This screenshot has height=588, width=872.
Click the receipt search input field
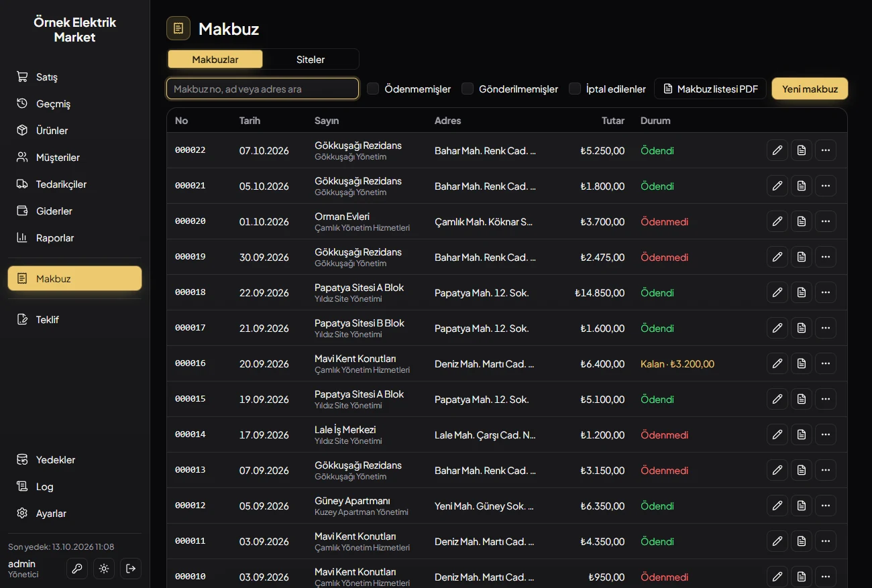pos(262,89)
